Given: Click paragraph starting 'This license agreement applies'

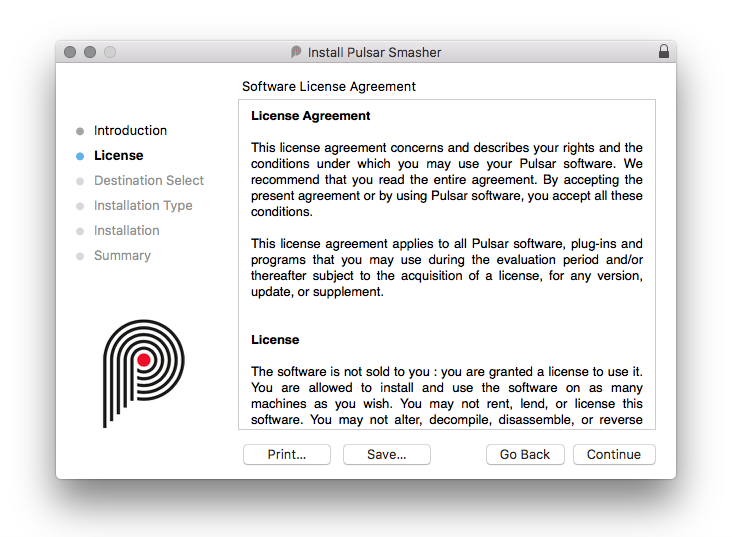Looking at the screenshot, I should (x=447, y=268).
